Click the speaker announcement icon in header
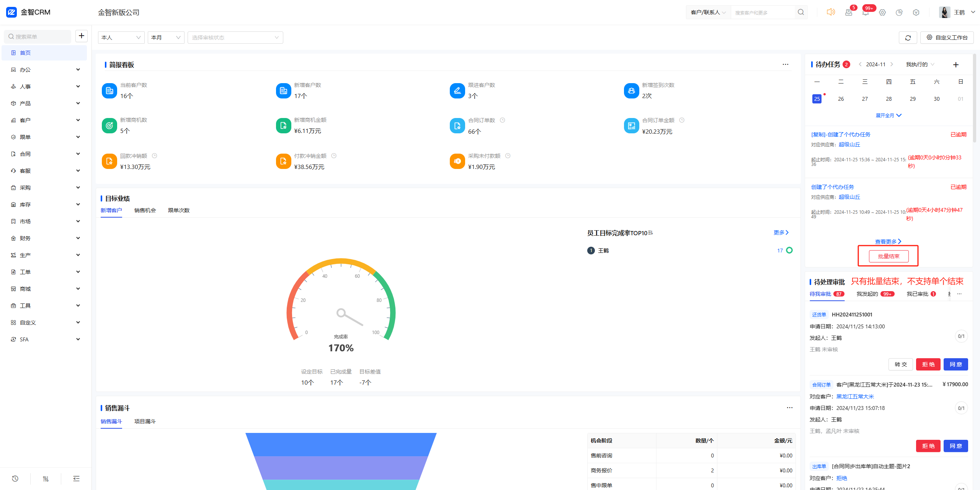 point(830,12)
